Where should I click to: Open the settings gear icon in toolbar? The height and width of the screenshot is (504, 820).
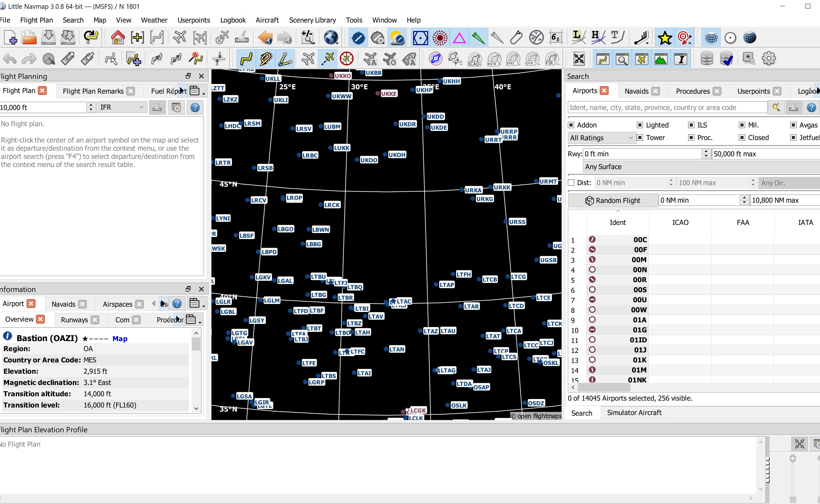pos(769,59)
